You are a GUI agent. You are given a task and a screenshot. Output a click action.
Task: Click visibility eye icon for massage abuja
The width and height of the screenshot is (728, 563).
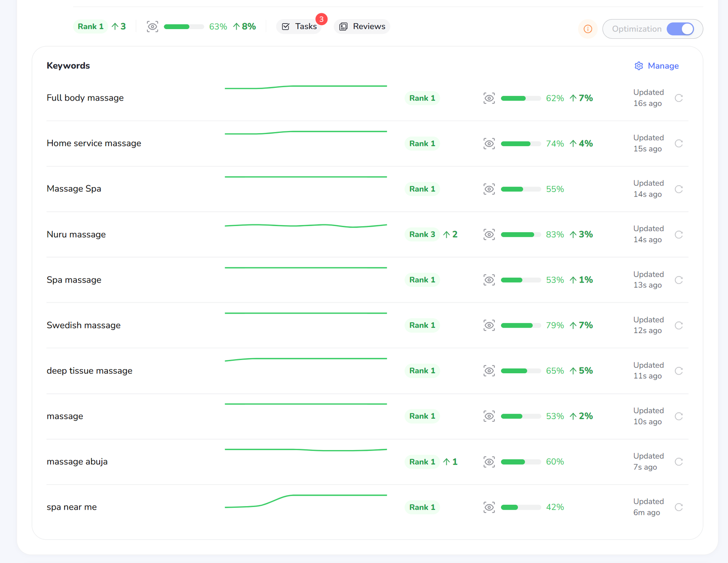coord(489,462)
